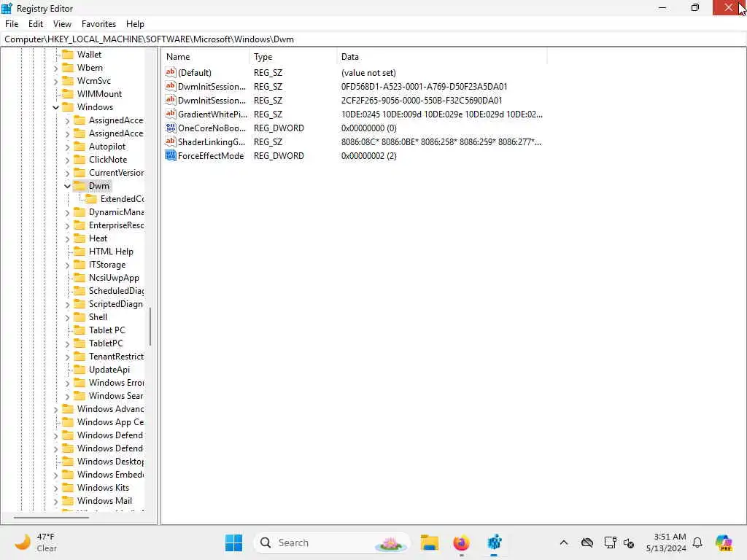This screenshot has width=747, height=560.
Task: Select the NcsiUwpApp folder icon
Action: (x=80, y=278)
